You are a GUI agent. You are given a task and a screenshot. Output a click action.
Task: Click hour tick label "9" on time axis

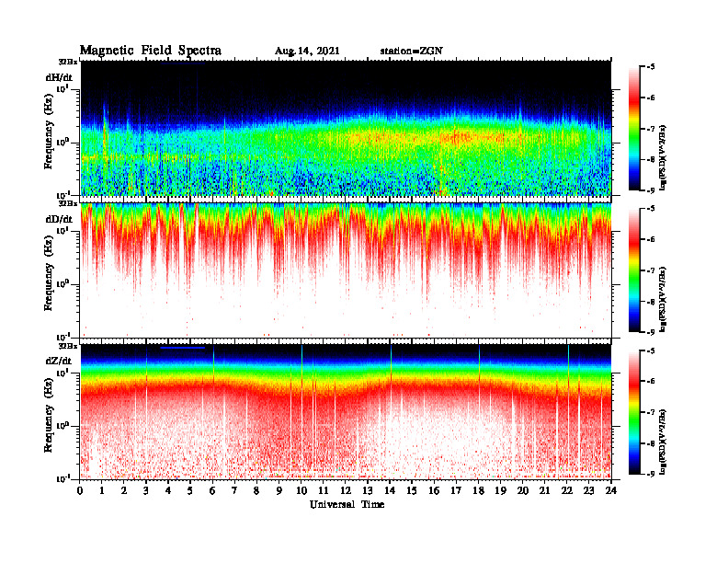[x=279, y=491]
